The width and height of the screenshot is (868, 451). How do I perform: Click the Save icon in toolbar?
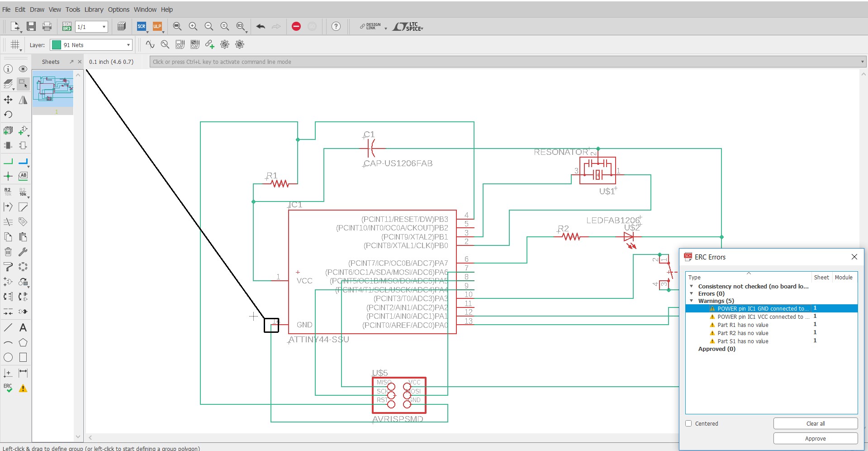tap(31, 26)
